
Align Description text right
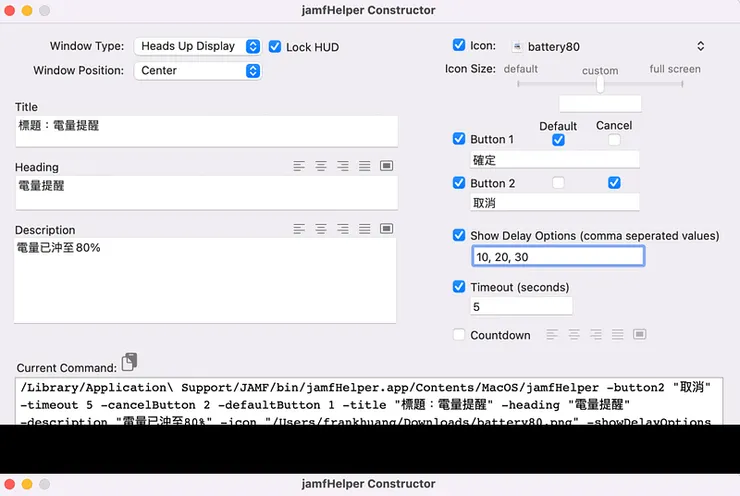tap(343, 229)
